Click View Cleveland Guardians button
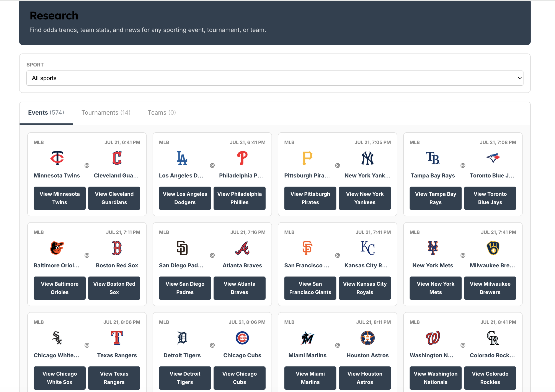This screenshot has width=555, height=392. [x=114, y=198]
